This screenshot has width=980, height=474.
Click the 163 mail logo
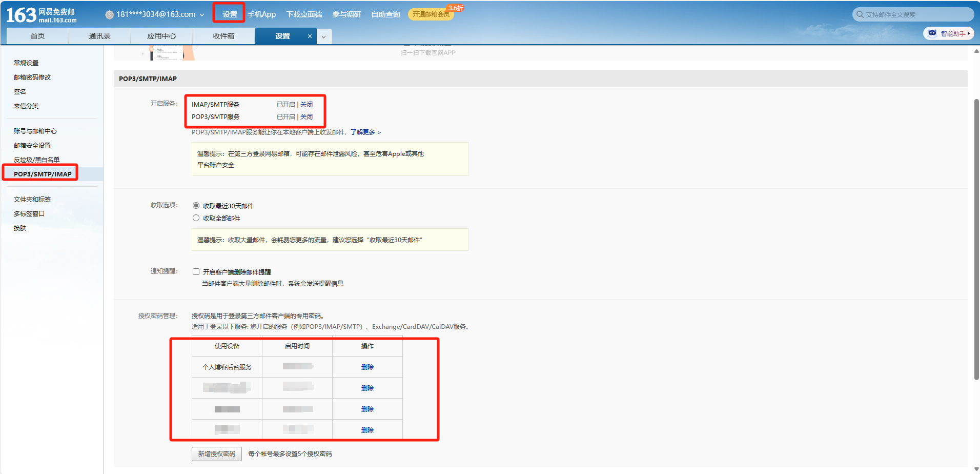click(41, 15)
